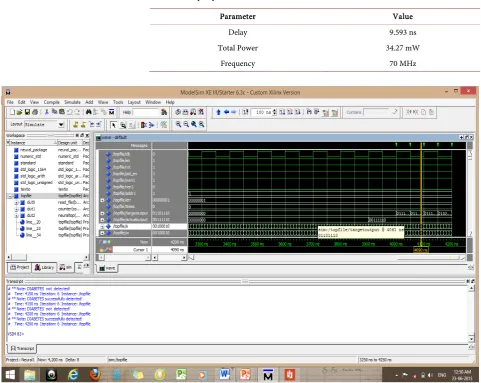
Task: Select the arrow pointer Select mode icon
Action: (113, 125)
